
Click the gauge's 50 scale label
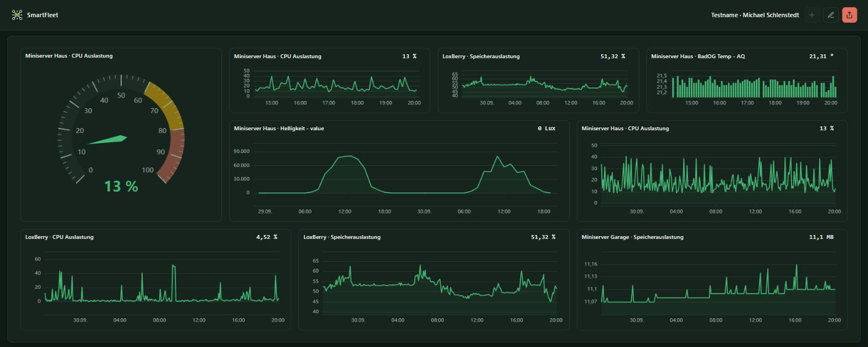point(121,96)
